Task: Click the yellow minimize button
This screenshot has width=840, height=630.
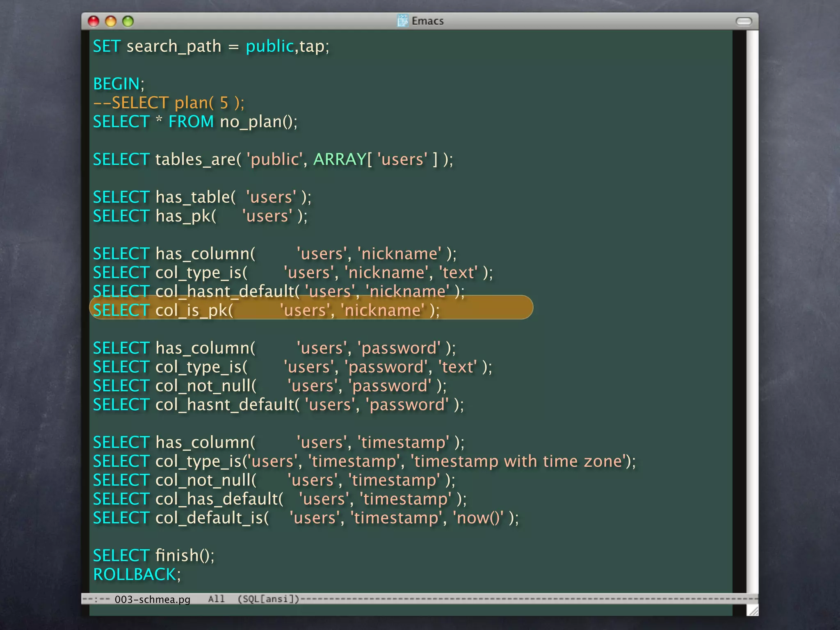Action: pyautogui.click(x=111, y=21)
